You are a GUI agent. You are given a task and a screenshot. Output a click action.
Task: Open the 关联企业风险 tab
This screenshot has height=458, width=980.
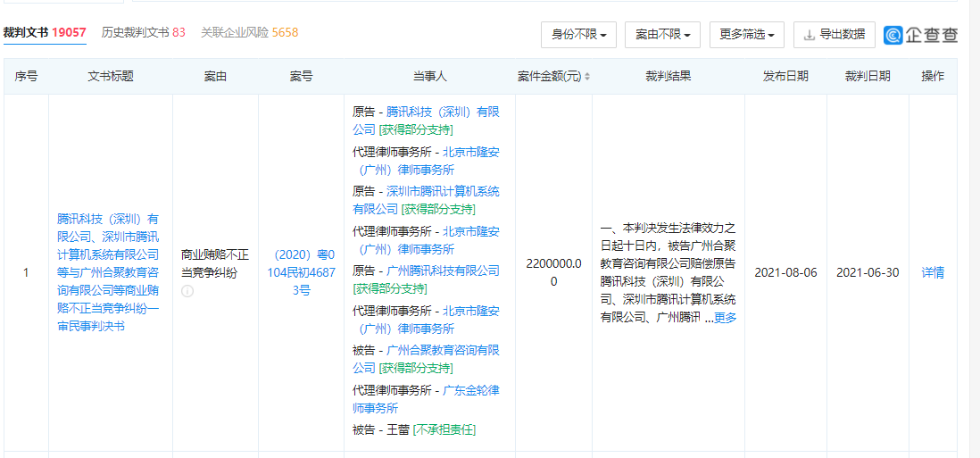249,33
